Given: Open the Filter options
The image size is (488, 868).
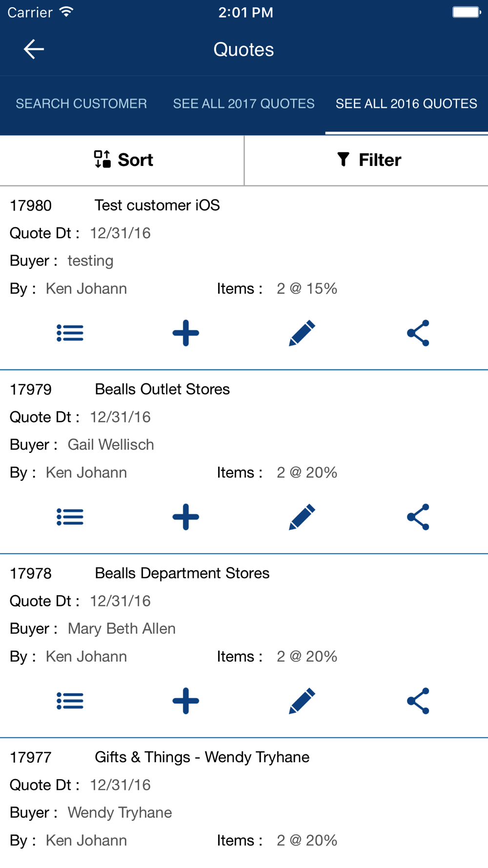Looking at the screenshot, I should [369, 160].
